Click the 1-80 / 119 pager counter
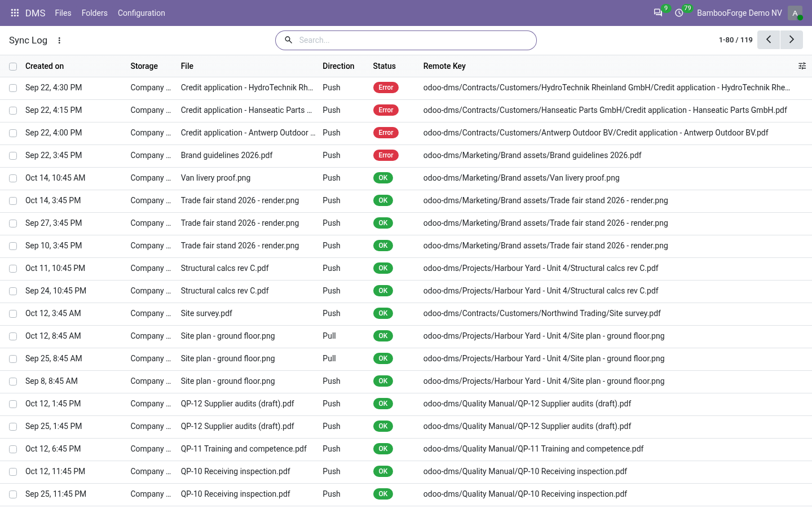 point(735,40)
